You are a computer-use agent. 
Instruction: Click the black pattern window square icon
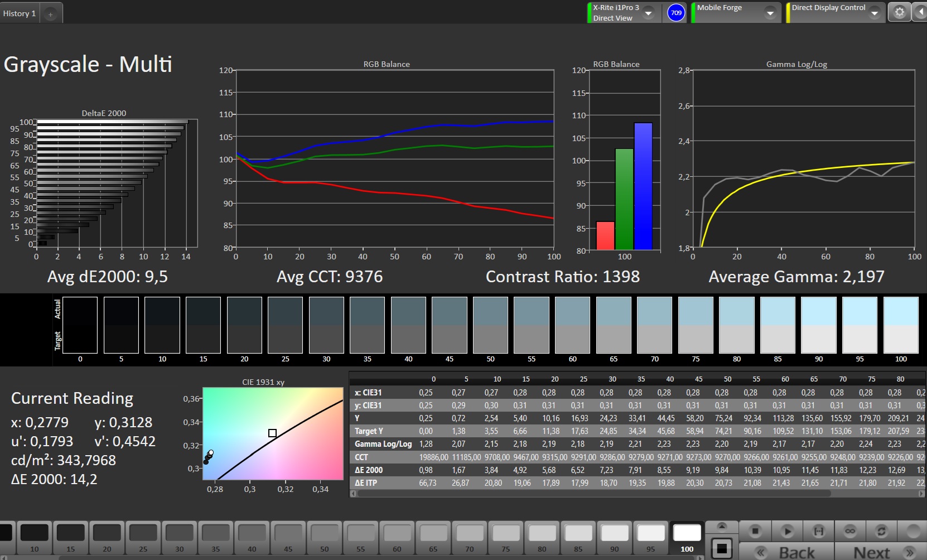(722, 548)
